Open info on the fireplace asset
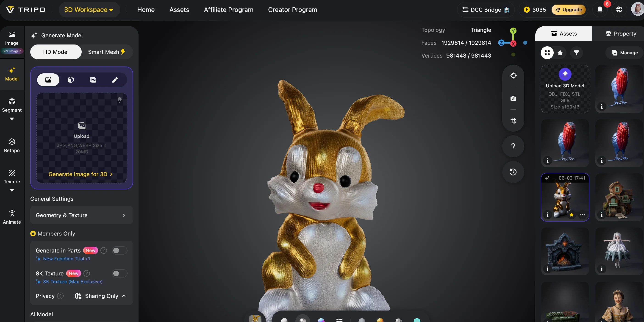644x322 pixels. click(x=547, y=269)
